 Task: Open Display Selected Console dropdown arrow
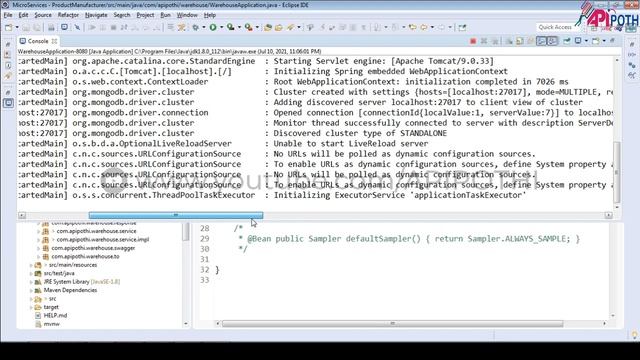(x=586, y=41)
